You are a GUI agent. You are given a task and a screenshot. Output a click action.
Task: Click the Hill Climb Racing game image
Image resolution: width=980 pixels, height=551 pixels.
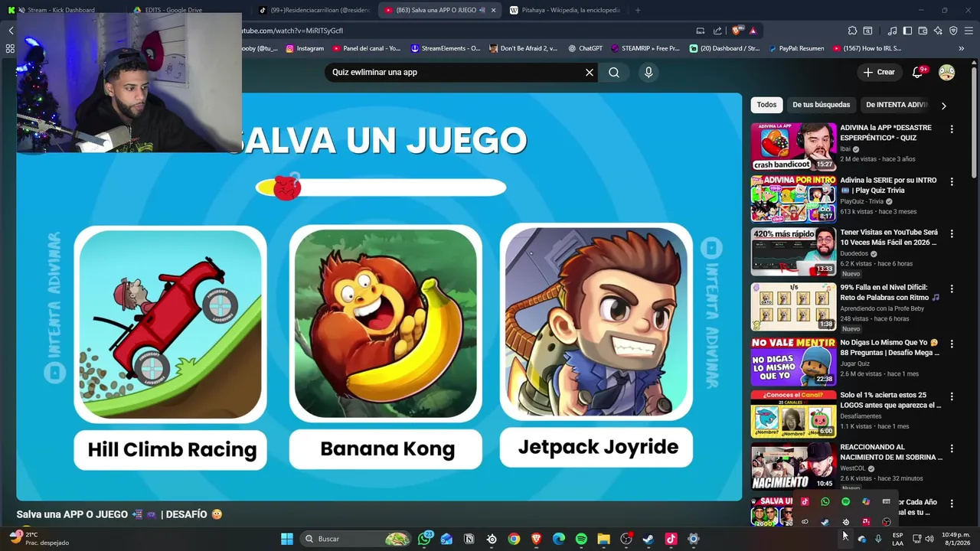[170, 324]
